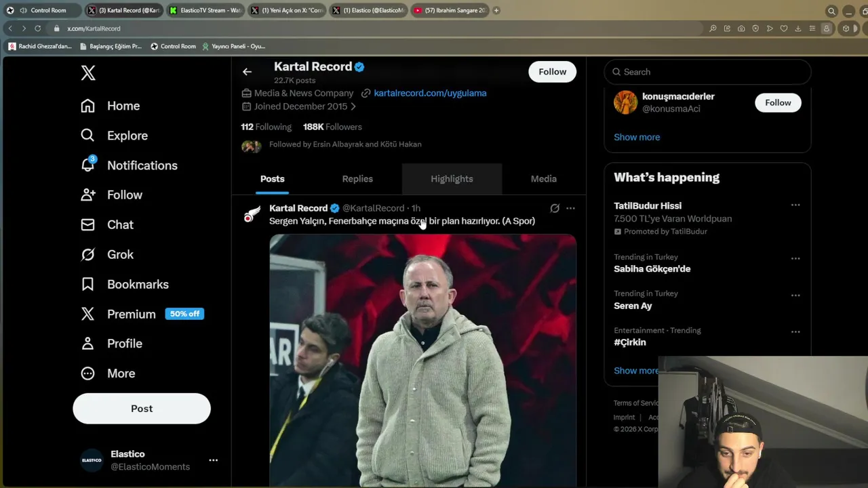Open the Follow people sidebar item
Image resolution: width=868 pixels, height=488 pixels.
111,195
